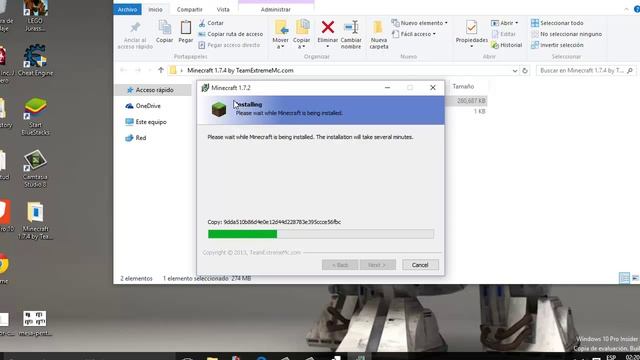
Task: Click the Cancel button in installer
Action: coord(420,265)
